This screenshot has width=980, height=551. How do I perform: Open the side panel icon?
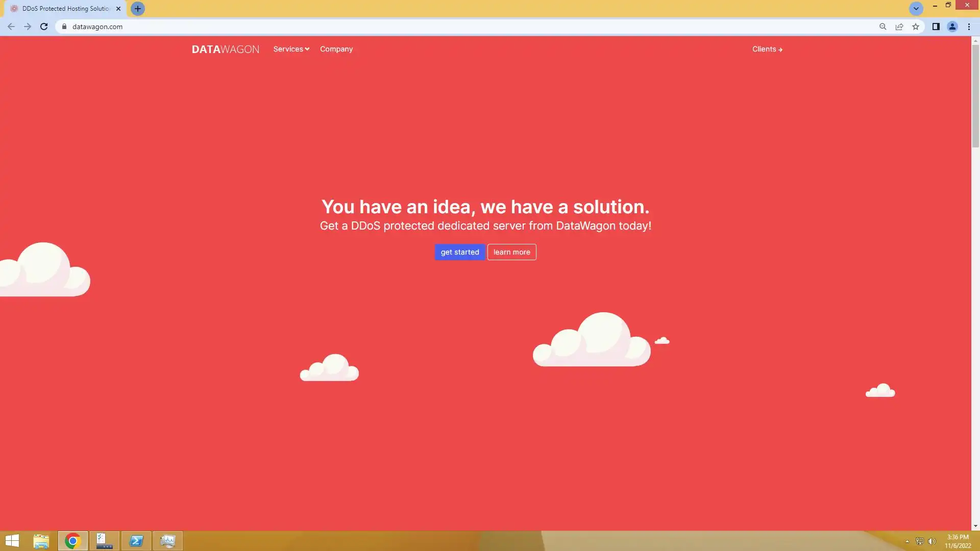click(x=936, y=27)
